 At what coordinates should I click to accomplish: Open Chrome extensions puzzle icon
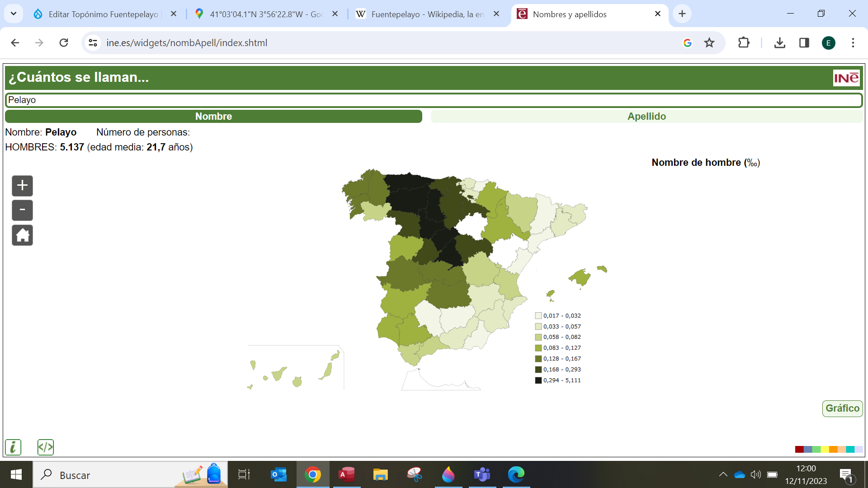pos(744,43)
